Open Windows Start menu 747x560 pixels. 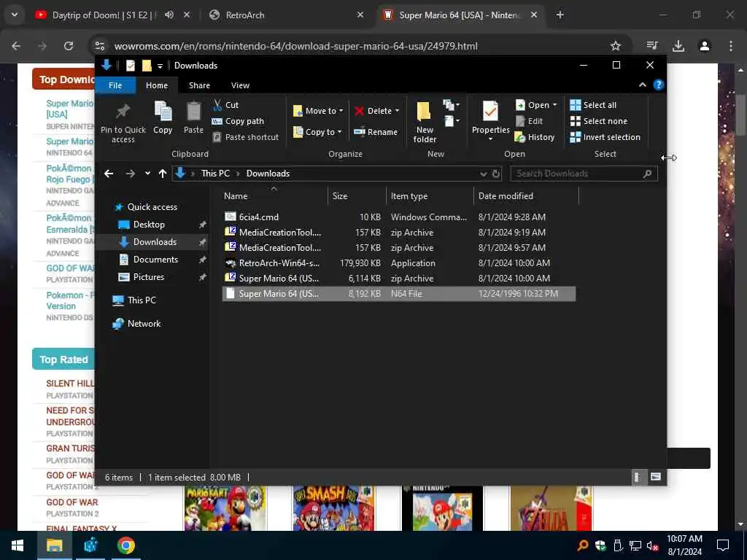coord(18,545)
